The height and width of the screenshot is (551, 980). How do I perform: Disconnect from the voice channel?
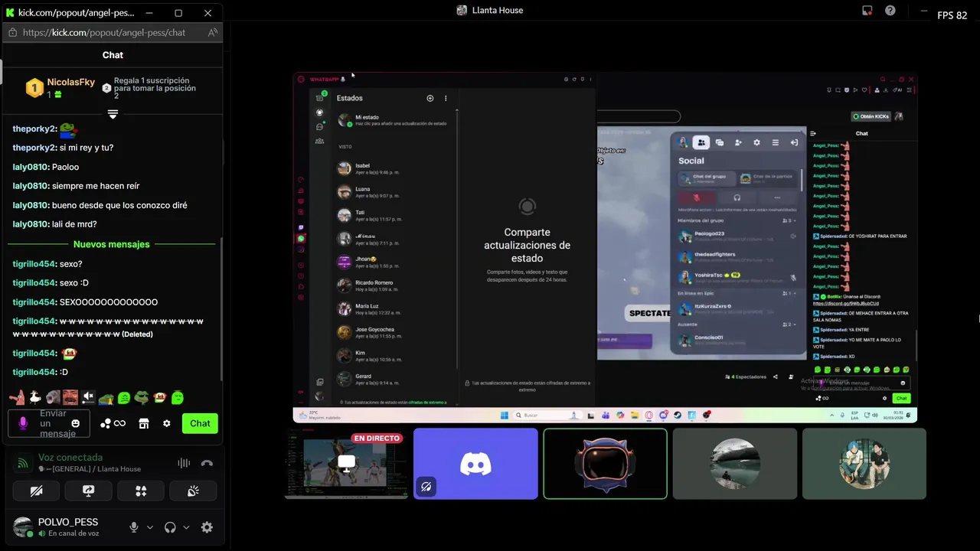pyautogui.click(x=207, y=463)
